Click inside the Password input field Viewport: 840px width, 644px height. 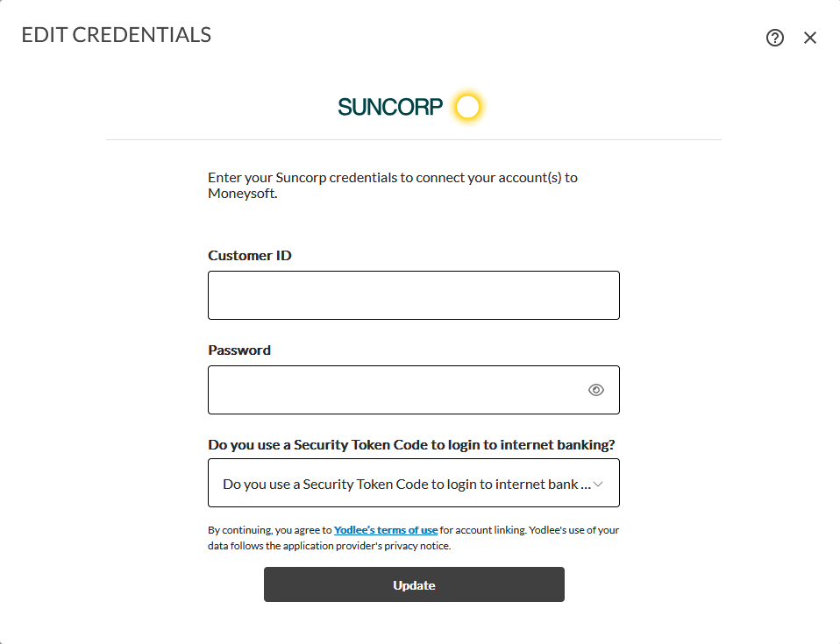(x=395, y=390)
